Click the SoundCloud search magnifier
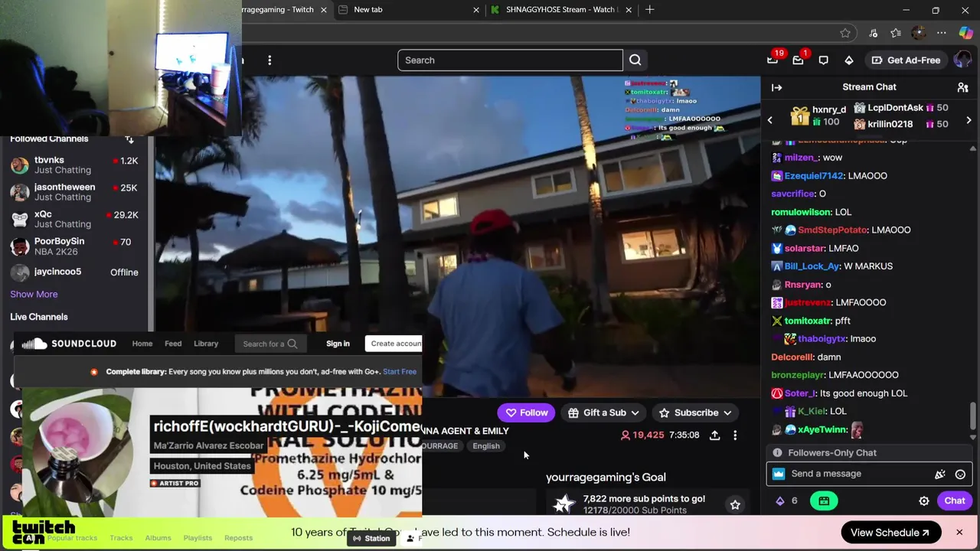The image size is (980, 551). [292, 344]
